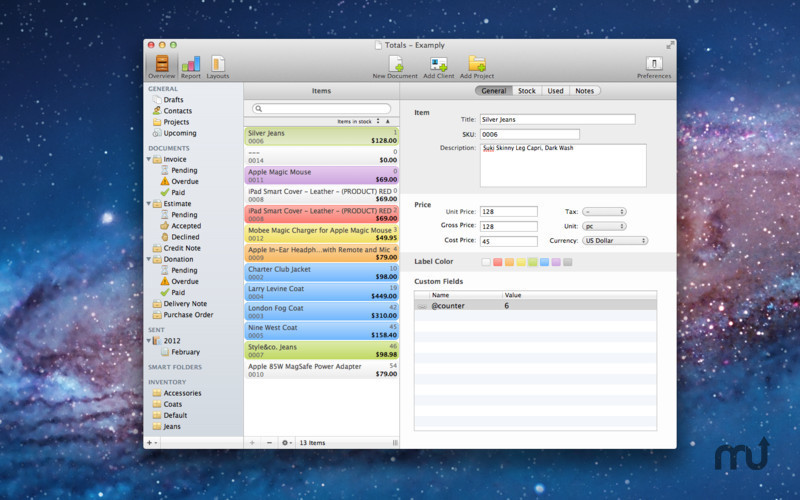Select Accepted under Estimate

181,226
